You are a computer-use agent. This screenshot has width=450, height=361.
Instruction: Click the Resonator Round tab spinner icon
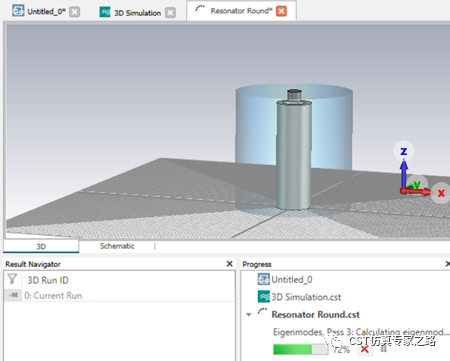coord(200,9)
